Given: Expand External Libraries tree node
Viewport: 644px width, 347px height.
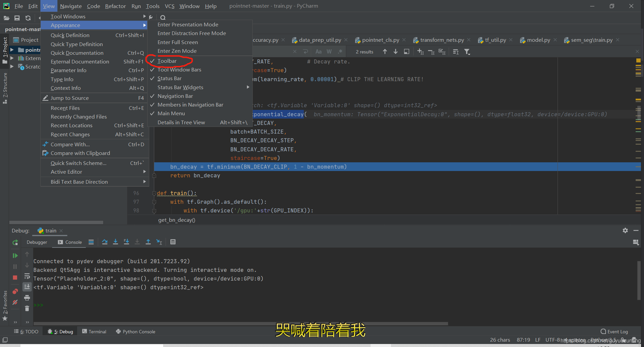Looking at the screenshot, I should pos(12,58).
